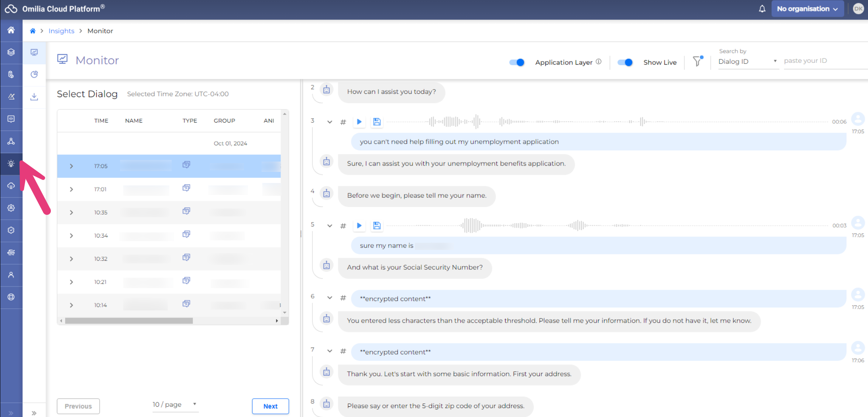Save audio of the 00:06 recording
Viewport: 868px width, 417px height.
point(377,122)
